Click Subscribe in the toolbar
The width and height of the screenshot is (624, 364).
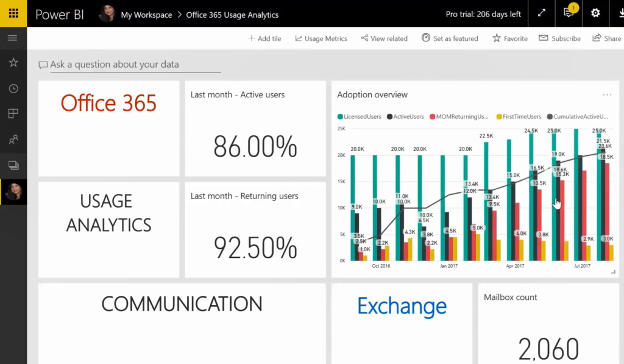click(559, 38)
